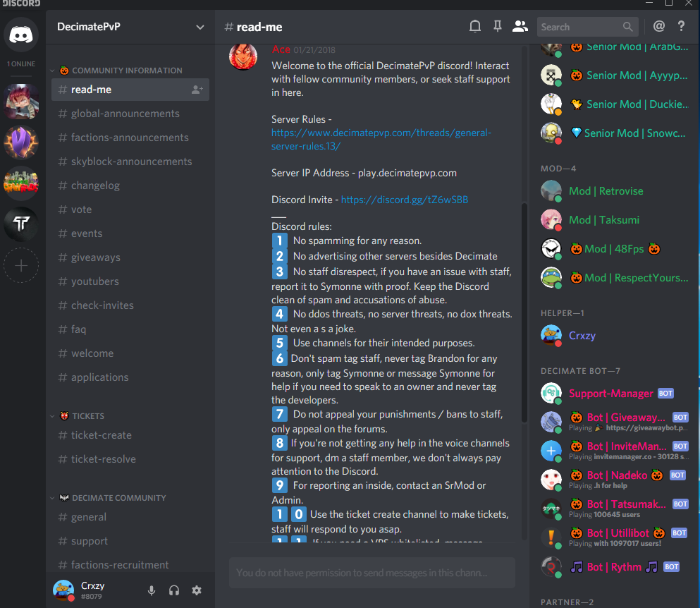The height and width of the screenshot is (608, 700).
Task: Toggle the member list icon
Action: click(520, 27)
